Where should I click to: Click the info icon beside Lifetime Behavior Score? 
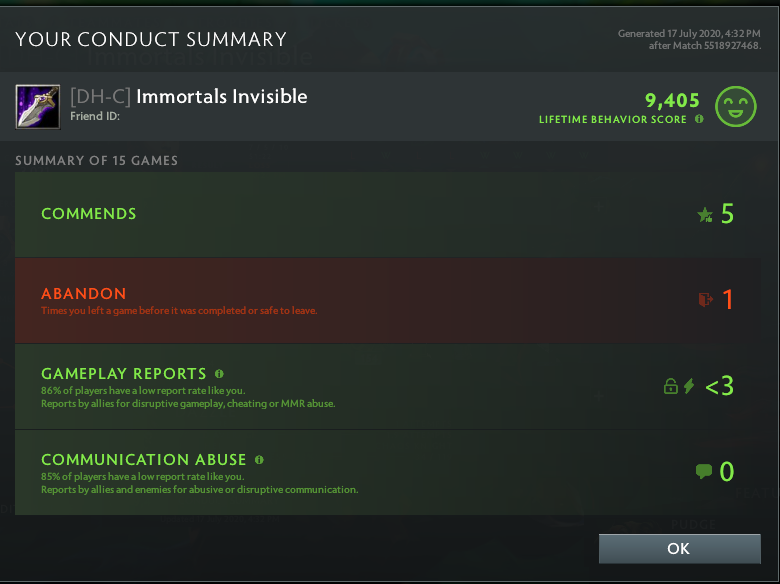tap(699, 119)
